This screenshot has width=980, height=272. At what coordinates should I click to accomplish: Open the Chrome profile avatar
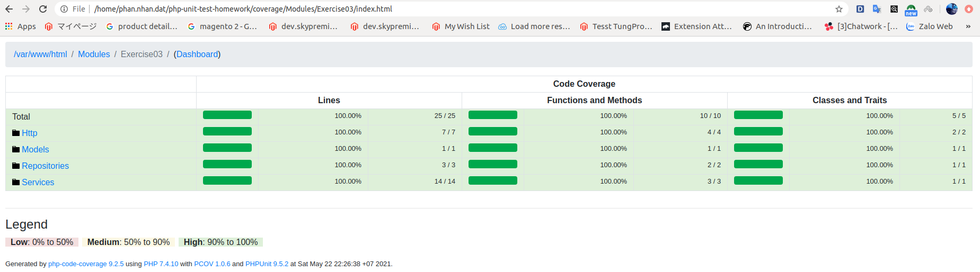(952, 9)
